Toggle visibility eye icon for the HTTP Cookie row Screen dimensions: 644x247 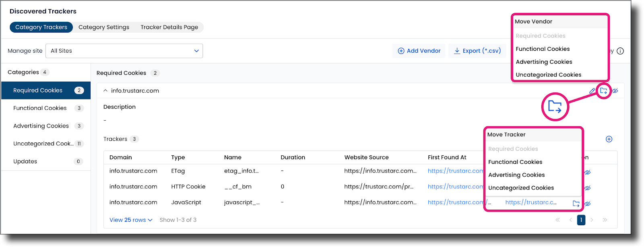pos(588,188)
